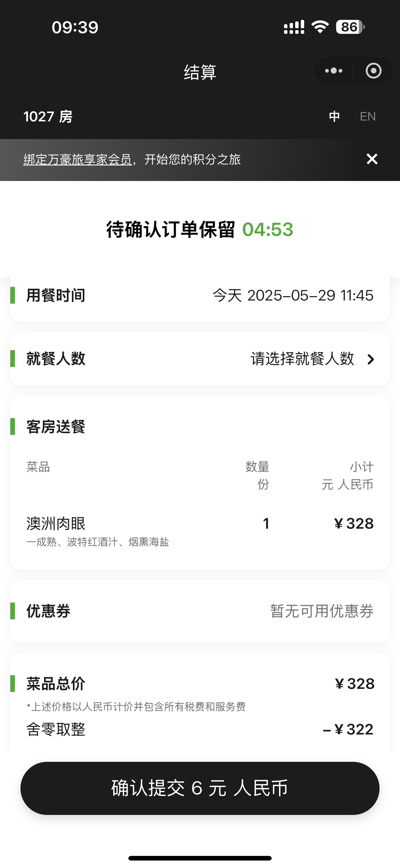Switch language to EN

(368, 117)
